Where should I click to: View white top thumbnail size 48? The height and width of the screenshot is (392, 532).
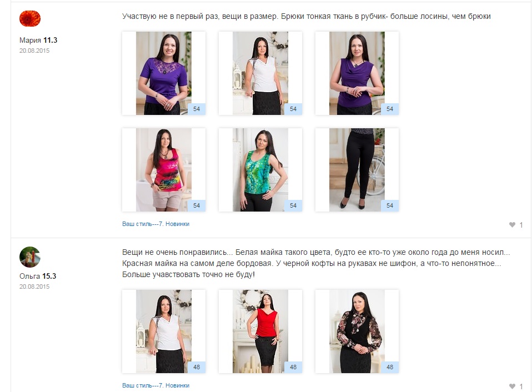[164, 331]
